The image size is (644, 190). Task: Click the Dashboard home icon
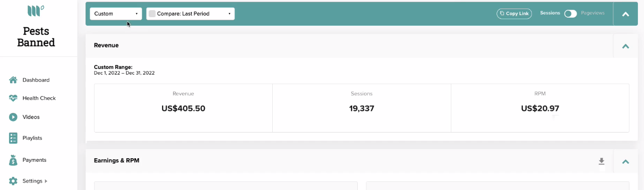tap(13, 80)
